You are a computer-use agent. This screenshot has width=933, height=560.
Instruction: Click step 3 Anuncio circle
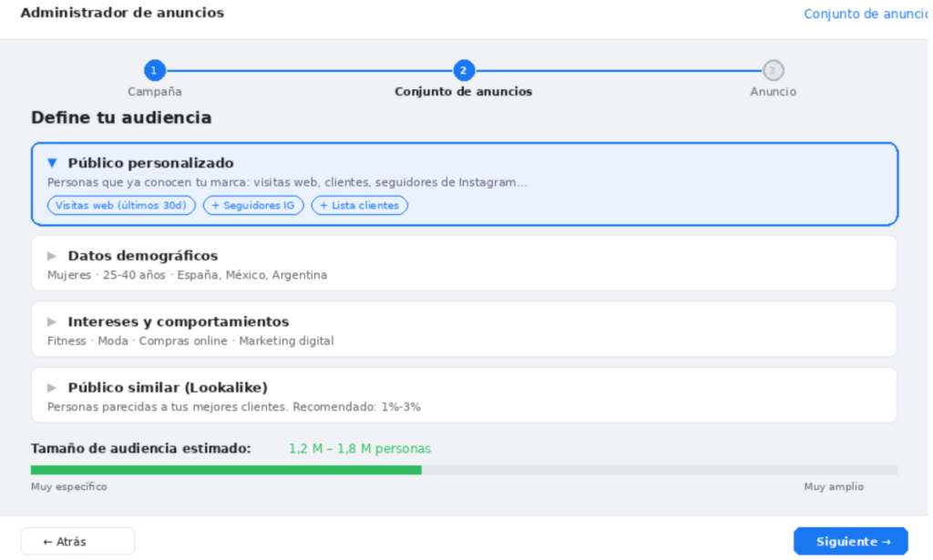(773, 70)
